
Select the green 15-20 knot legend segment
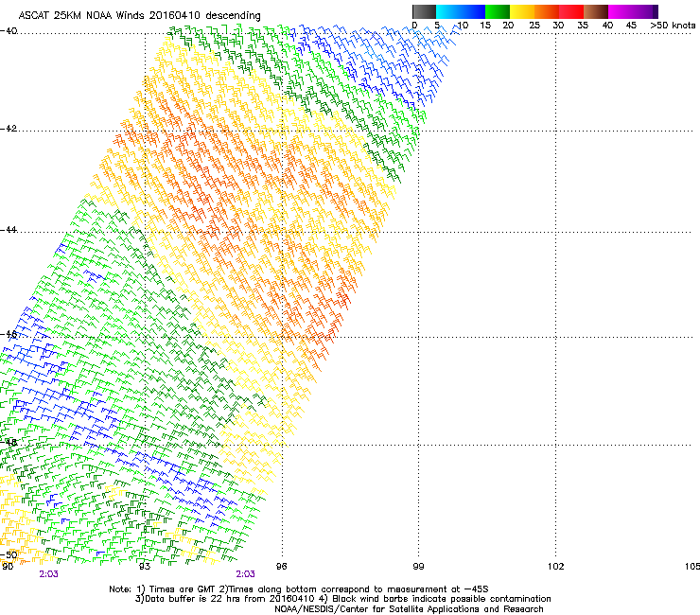coord(498,11)
